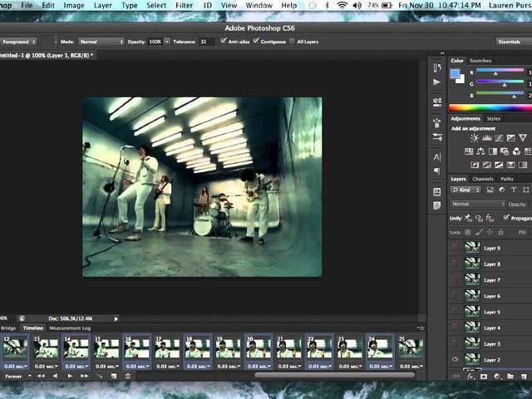The image size is (532, 399).
Task: Open the Opacity 100% dropdown arrow
Action: [167, 42]
